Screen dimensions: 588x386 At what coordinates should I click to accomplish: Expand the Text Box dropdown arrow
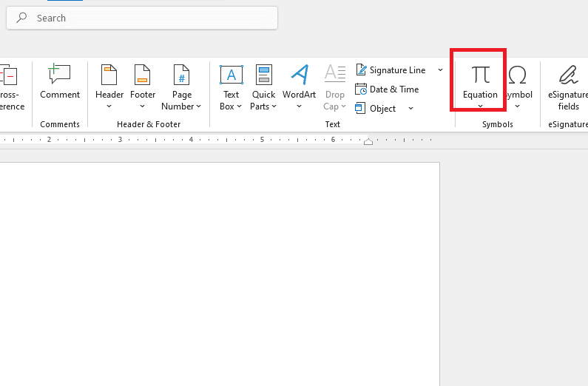coord(239,106)
